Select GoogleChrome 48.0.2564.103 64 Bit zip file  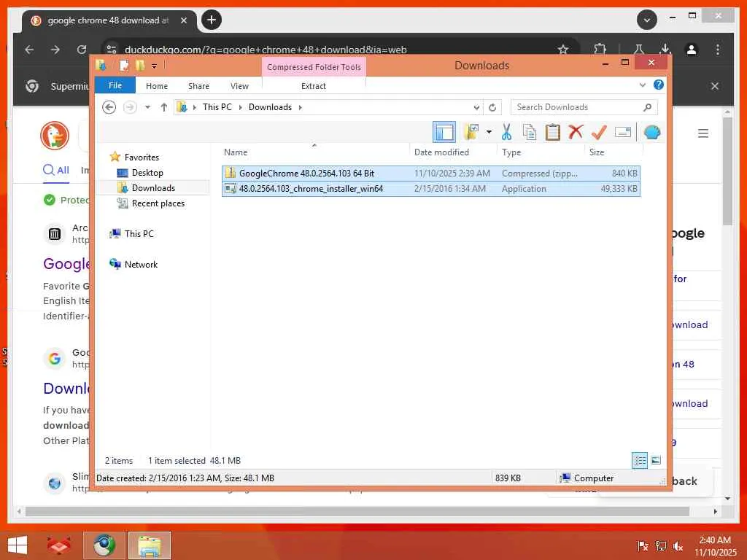point(431,174)
